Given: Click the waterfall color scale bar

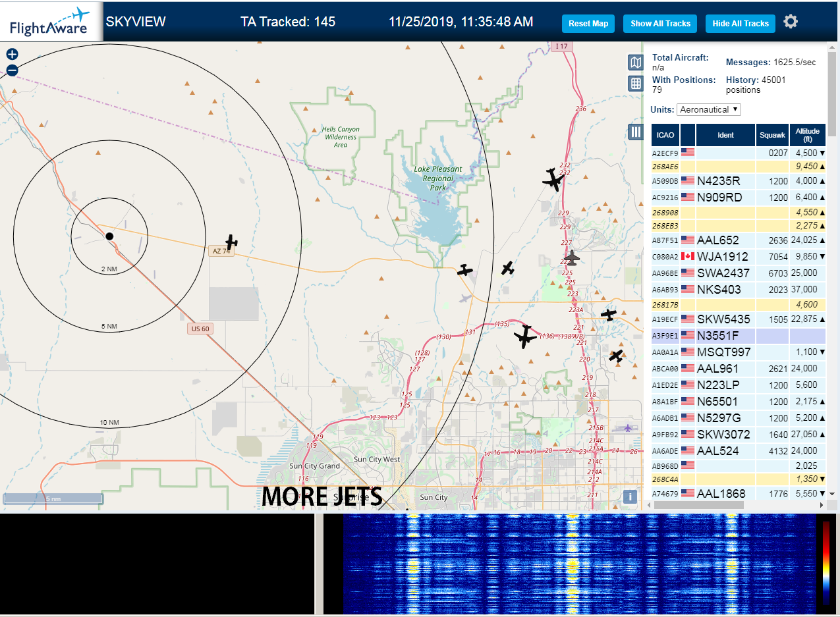Looking at the screenshot, I should [826, 564].
